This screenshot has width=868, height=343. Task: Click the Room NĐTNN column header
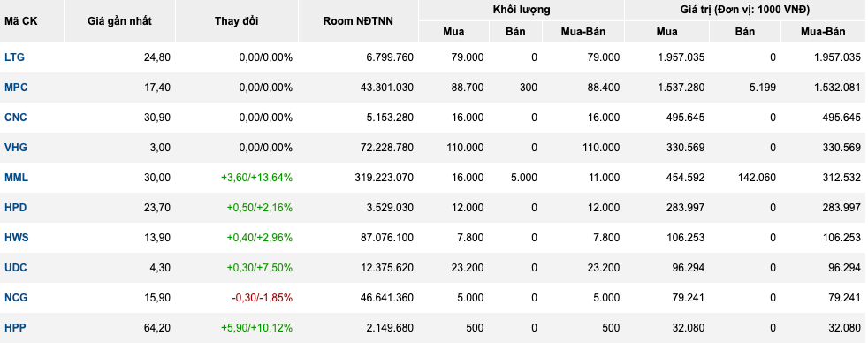(x=358, y=21)
